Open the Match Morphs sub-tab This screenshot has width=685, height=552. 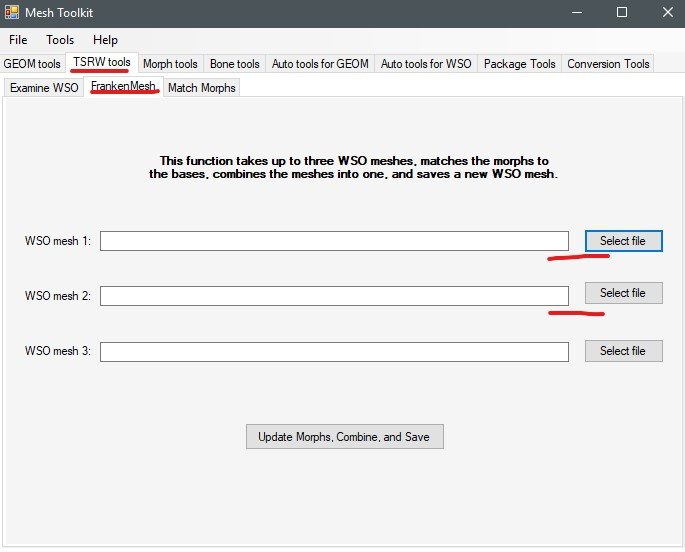[x=202, y=88]
